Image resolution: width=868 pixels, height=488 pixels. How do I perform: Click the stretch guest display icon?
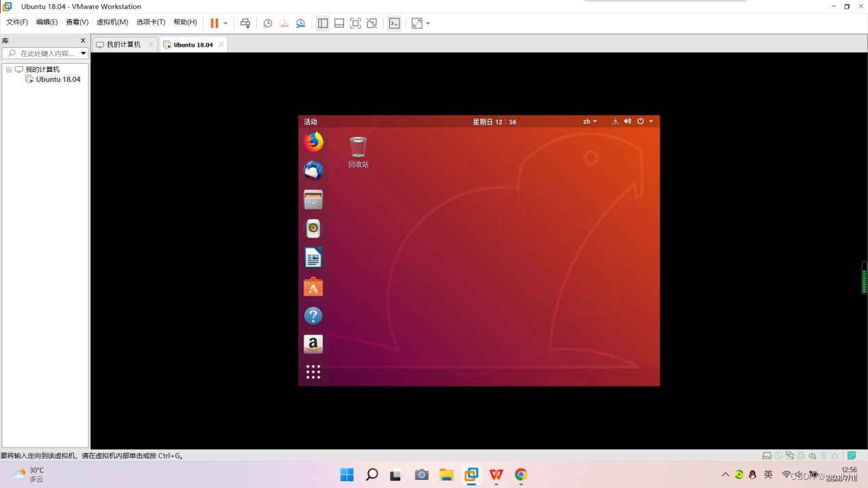coord(417,23)
